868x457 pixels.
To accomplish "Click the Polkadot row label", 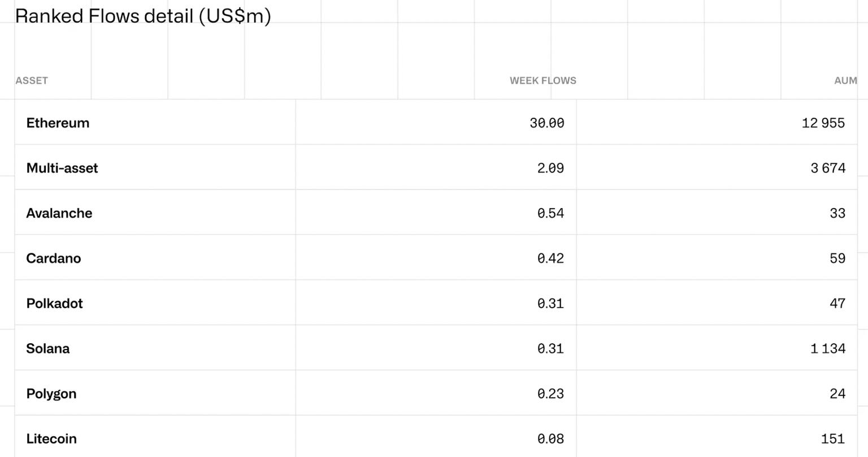I will tap(55, 303).
